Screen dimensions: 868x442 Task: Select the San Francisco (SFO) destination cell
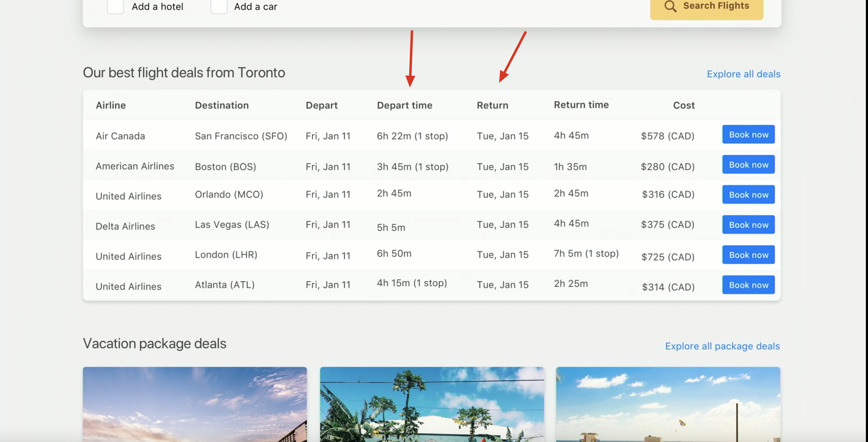[x=241, y=136]
